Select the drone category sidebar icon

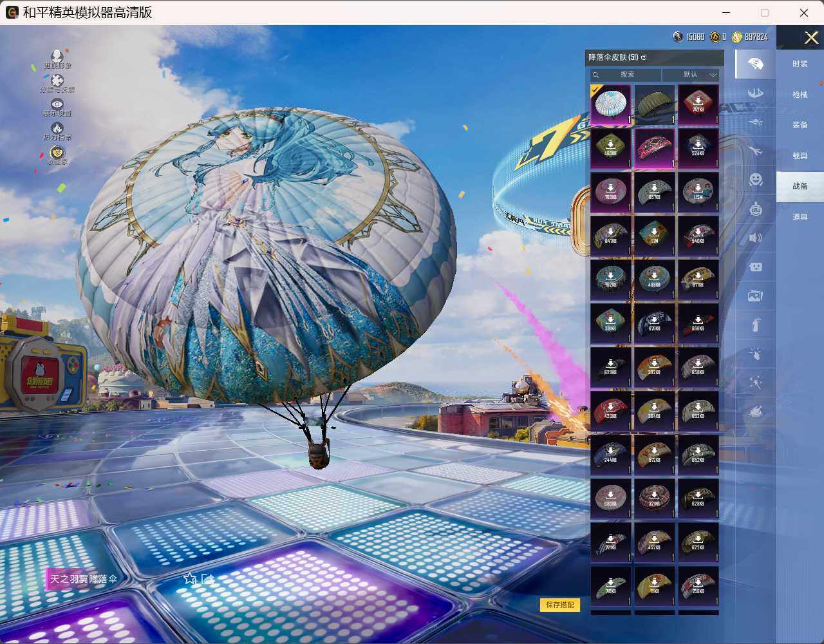(x=755, y=122)
